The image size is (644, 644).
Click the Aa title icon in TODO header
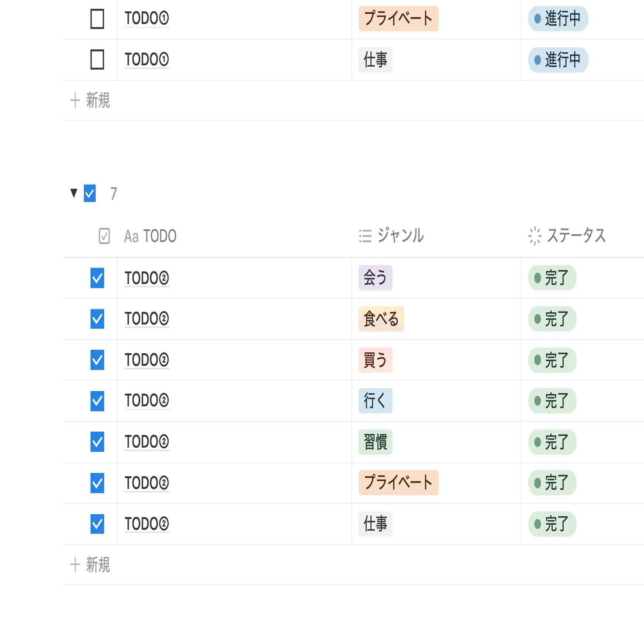pos(131,236)
